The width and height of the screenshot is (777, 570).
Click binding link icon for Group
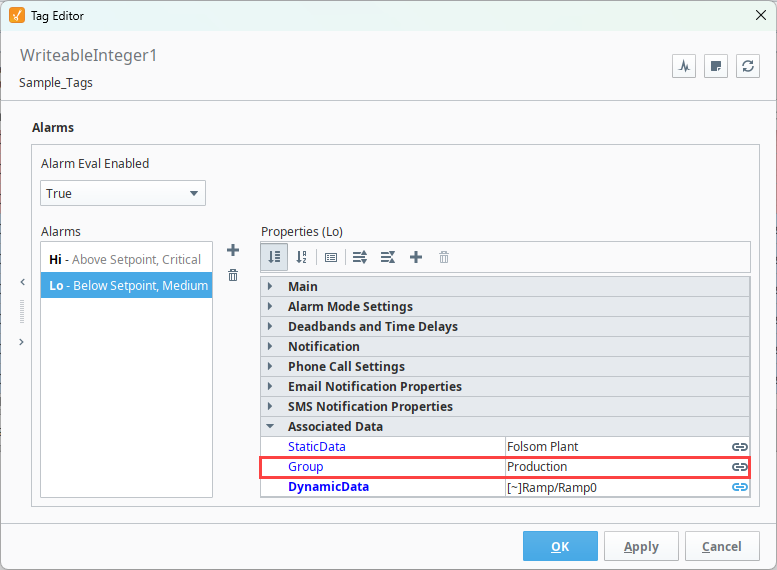tap(739, 467)
